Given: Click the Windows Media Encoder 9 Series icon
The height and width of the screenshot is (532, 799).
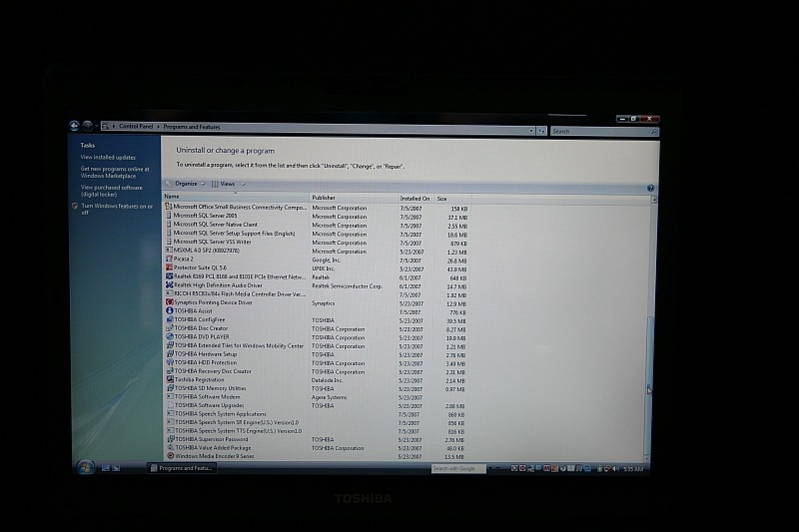Looking at the screenshot, I should tap(171, 455).
